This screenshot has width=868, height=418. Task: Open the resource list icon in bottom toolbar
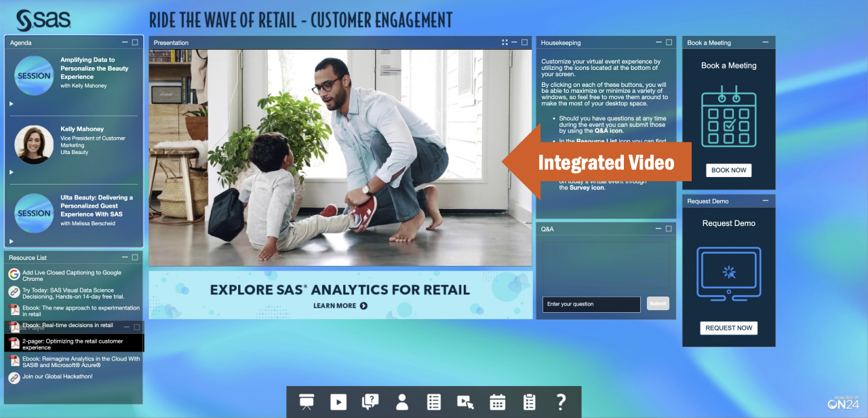434,402
